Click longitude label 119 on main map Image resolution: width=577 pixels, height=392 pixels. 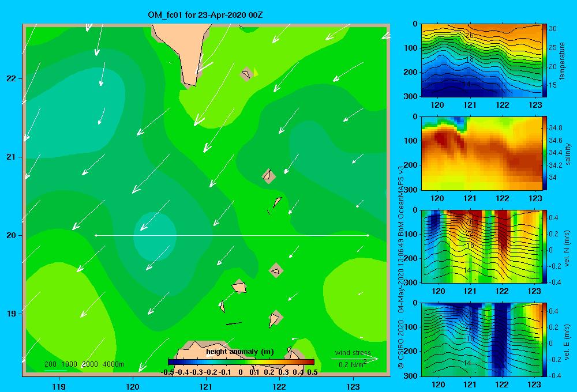tap(59, 386)
